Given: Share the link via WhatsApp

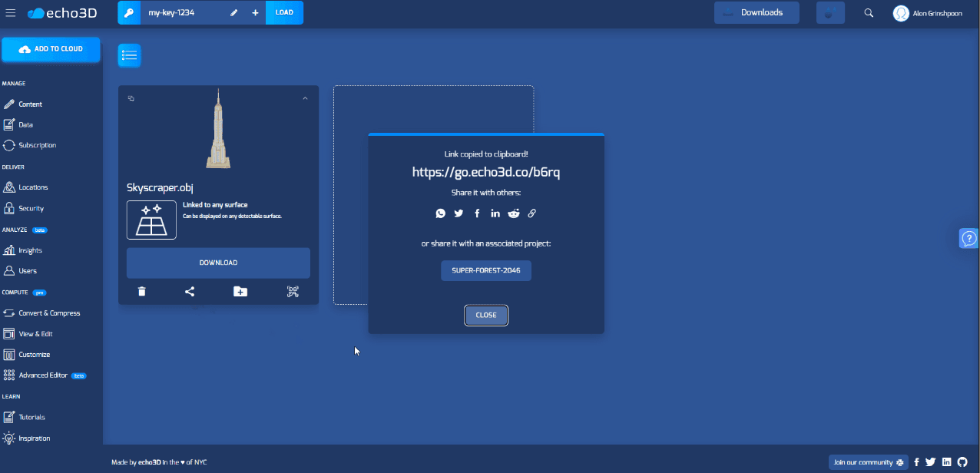Looking at the screenshot, I should (x=440, y=213).
